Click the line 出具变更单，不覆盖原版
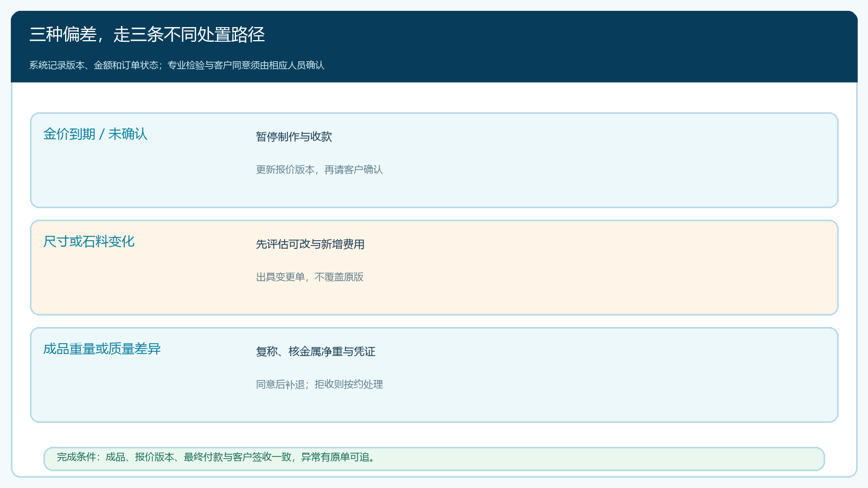The height and width of the screenshot is (488, 868). click(x=310, y=277)
